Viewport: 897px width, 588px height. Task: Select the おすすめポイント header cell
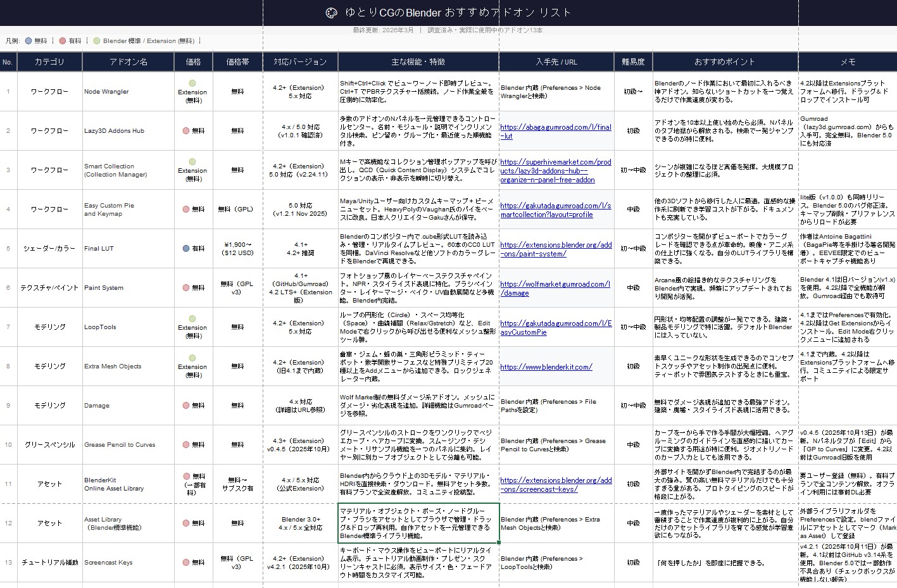725,61
